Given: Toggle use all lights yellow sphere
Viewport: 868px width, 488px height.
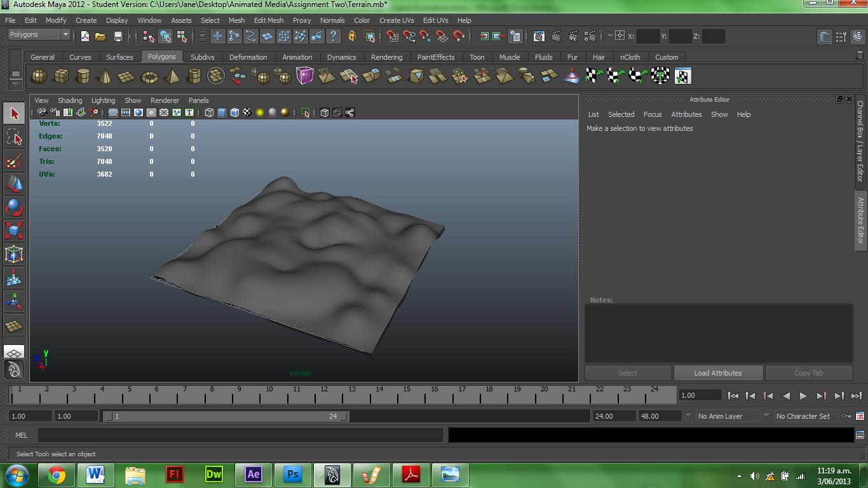Looking at the screenshot, I should (260, 112).
